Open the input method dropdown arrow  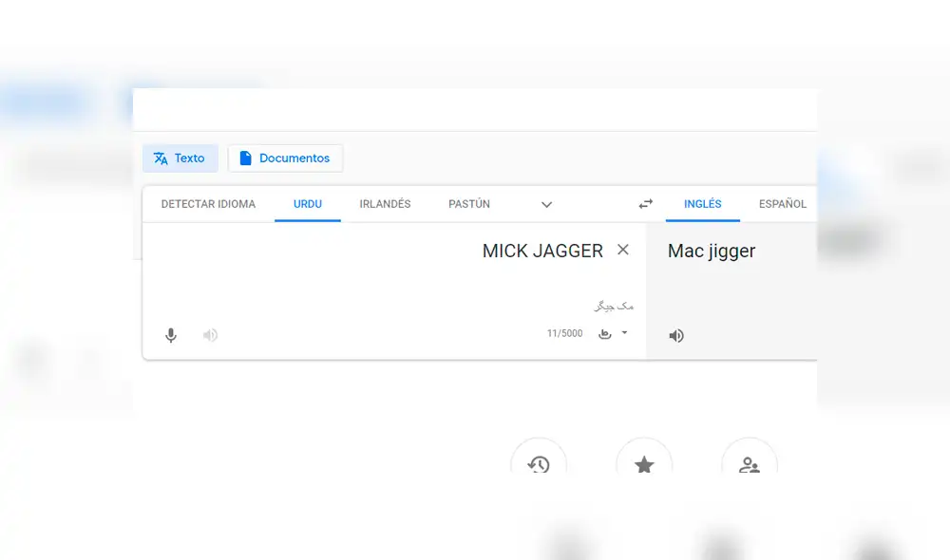624,334
